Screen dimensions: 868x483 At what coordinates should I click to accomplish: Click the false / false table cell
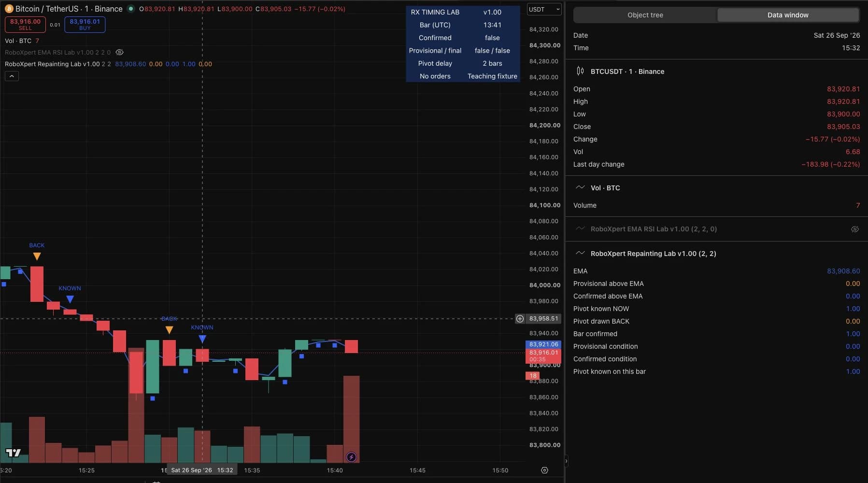(492, 50)
